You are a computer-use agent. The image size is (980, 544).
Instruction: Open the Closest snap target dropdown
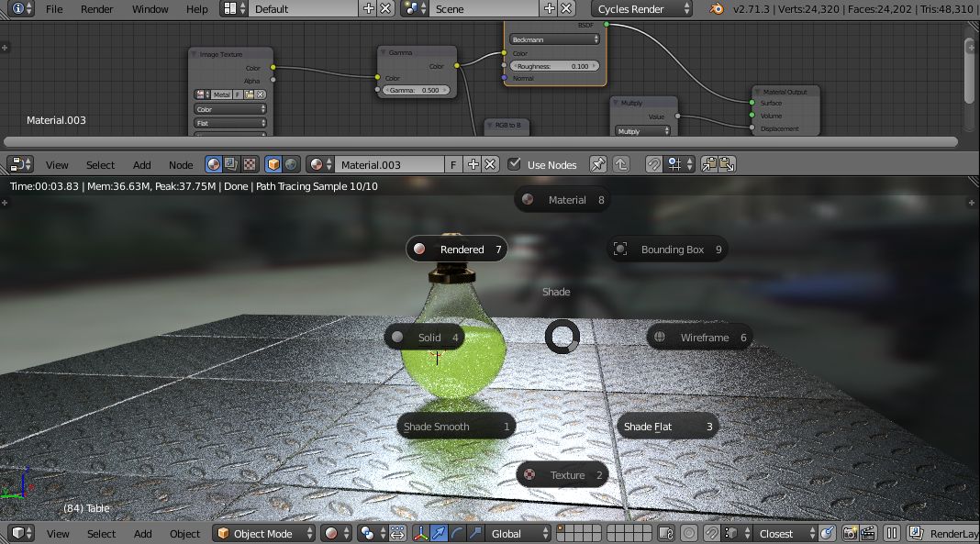coord(785,533)
